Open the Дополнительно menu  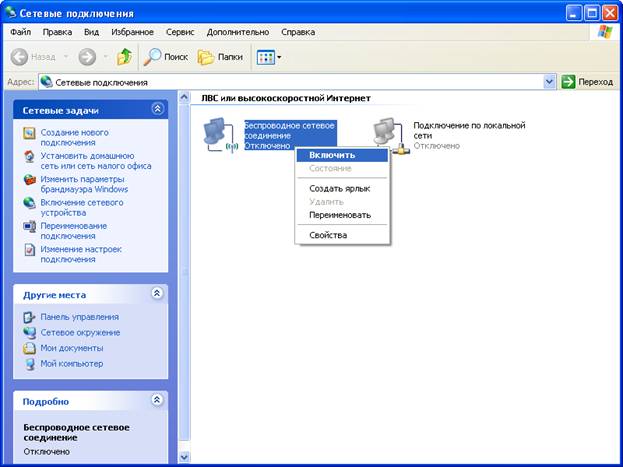[238, 32]
